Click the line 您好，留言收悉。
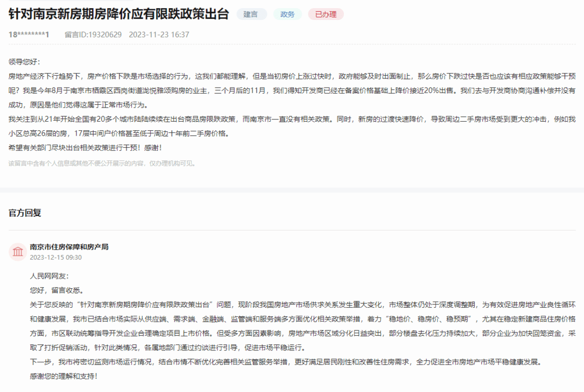584x392 pixels. 57,290
